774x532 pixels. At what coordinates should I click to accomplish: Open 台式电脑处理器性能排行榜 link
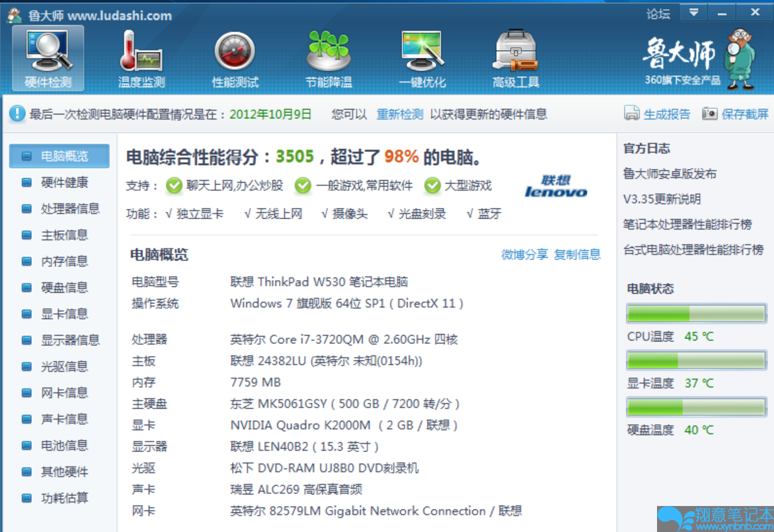[693, 249]
